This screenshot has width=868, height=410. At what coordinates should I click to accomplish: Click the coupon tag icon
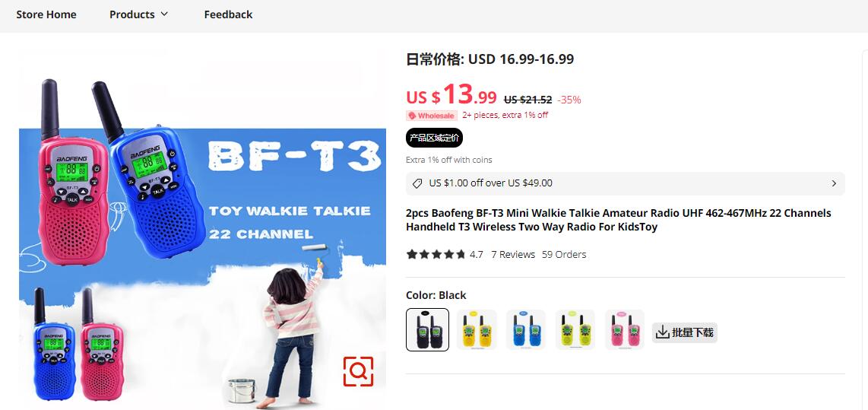click(417, 183)
